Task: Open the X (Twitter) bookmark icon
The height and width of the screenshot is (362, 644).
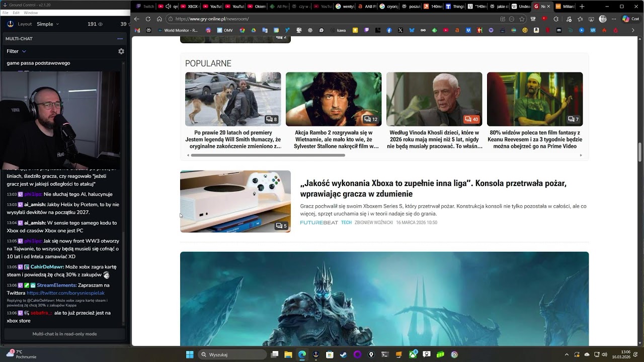Action: point(400,30)
